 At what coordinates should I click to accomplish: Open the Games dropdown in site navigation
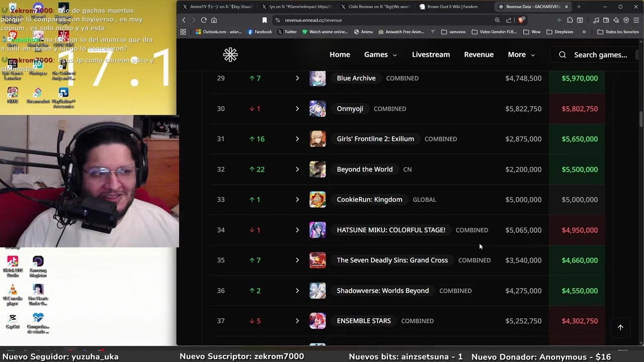[380, 55]
